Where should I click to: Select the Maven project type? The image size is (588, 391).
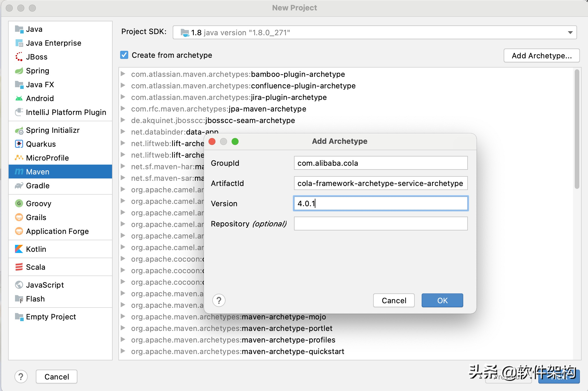(x=60, y=172)
